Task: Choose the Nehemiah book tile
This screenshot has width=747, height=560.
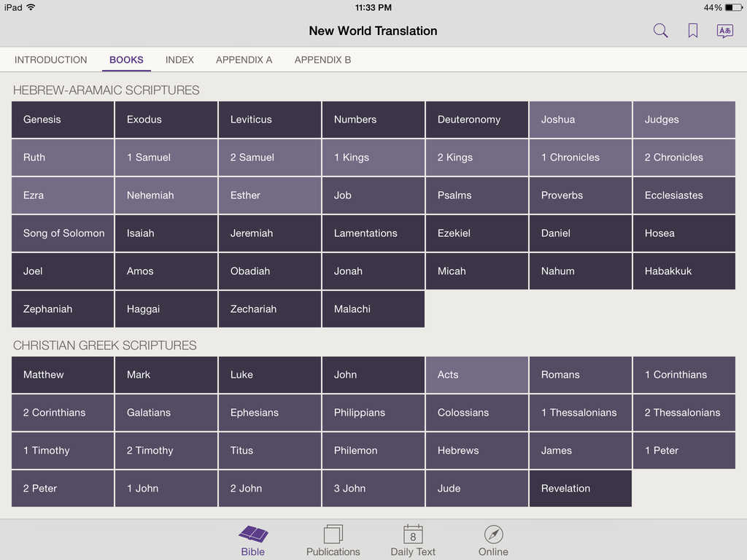Action: [x=166, y=195]
